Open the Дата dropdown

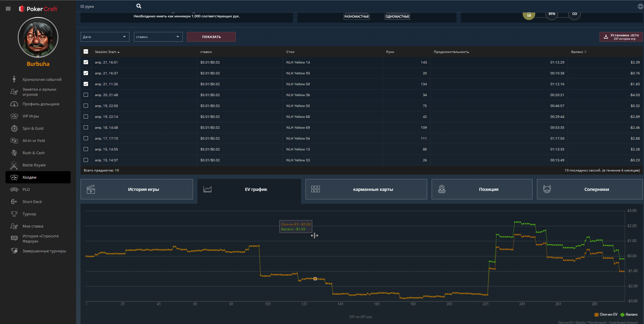click(x=105, y=37)
